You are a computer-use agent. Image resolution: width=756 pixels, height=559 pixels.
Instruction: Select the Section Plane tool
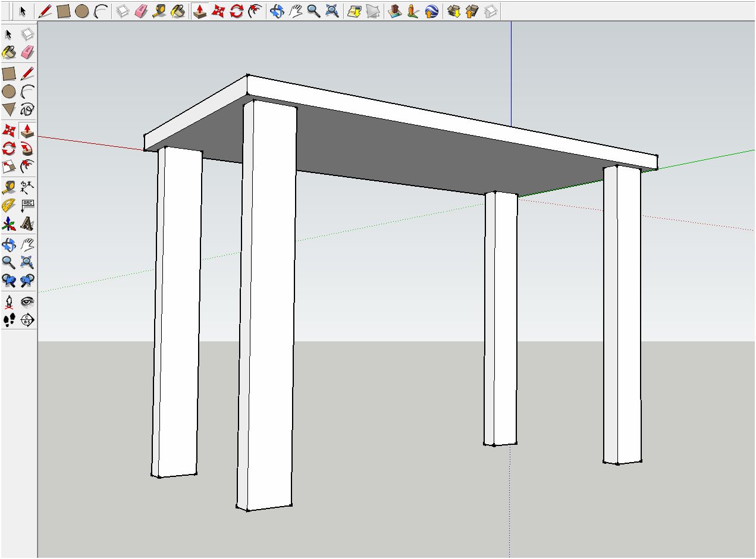point(27,321)
